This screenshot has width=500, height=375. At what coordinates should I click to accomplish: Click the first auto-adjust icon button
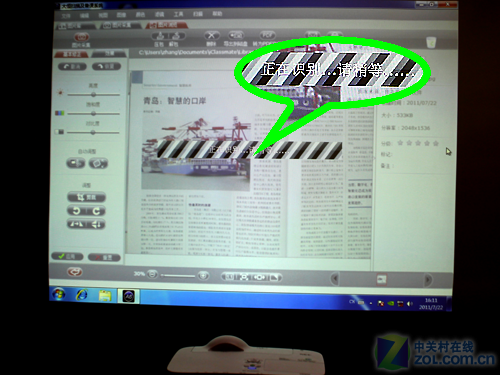point(76,163)
